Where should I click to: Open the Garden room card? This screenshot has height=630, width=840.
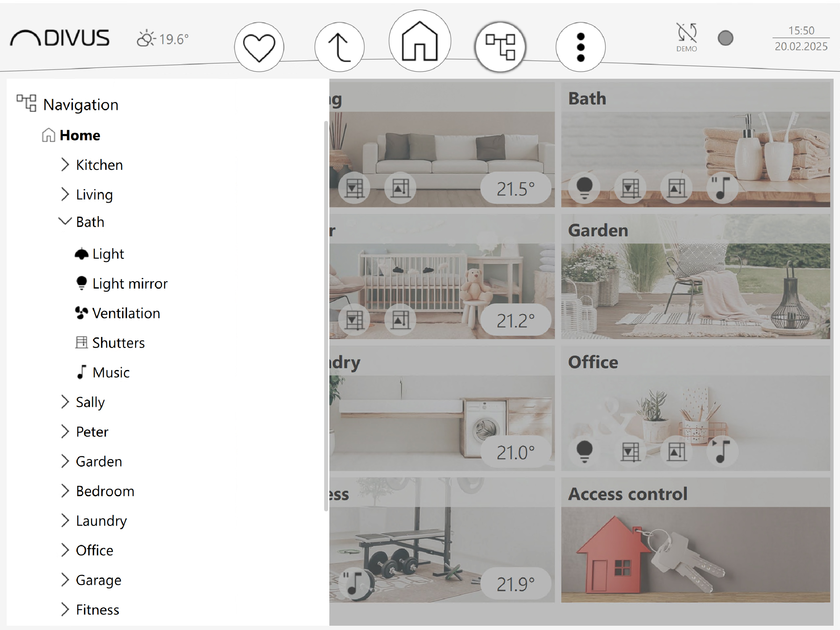click(x=695, y=277)
